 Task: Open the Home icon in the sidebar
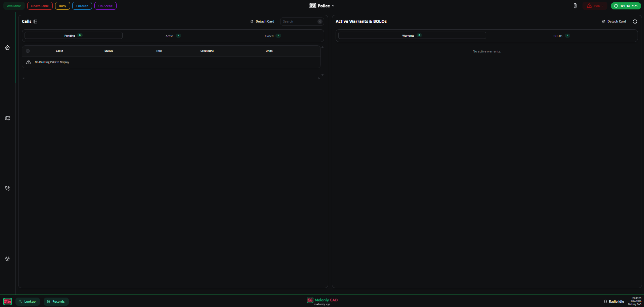[x=7, y=47]
